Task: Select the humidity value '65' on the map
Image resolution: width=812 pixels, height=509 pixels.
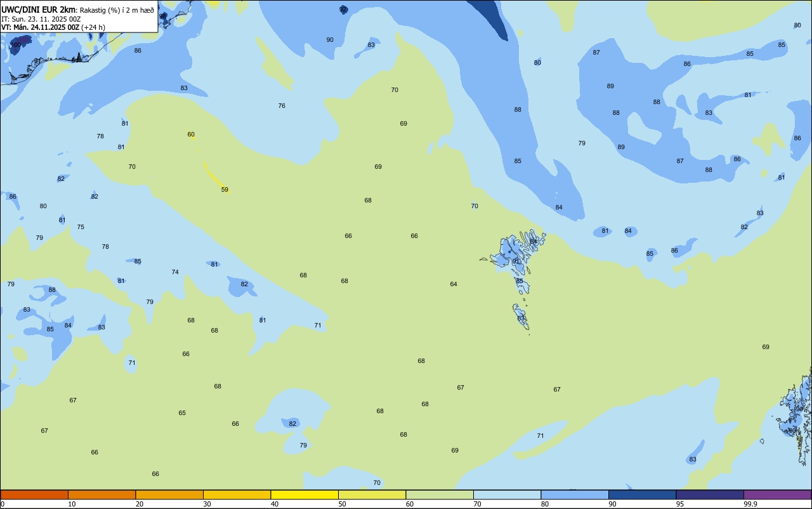Action: click(x=182, y=413)
